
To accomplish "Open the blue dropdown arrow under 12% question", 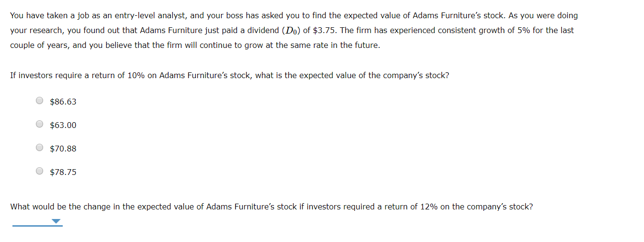I will [x=56, y=221].
